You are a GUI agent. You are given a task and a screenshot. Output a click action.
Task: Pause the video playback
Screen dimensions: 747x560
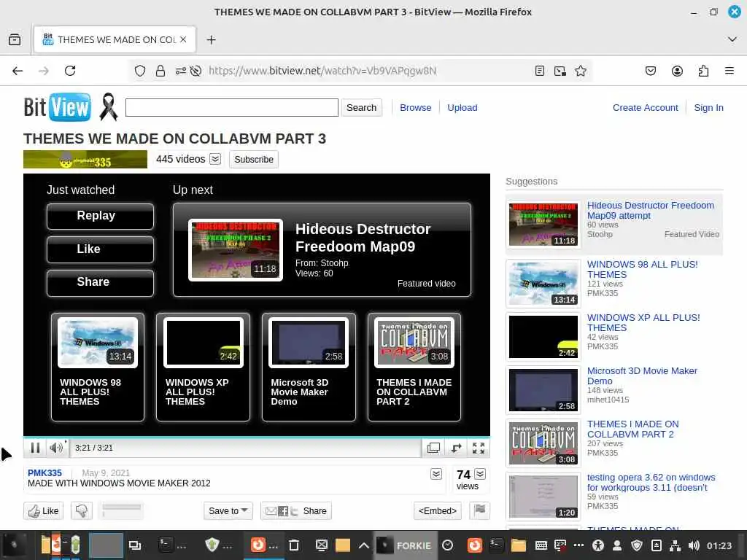click(x=35, y=448)
